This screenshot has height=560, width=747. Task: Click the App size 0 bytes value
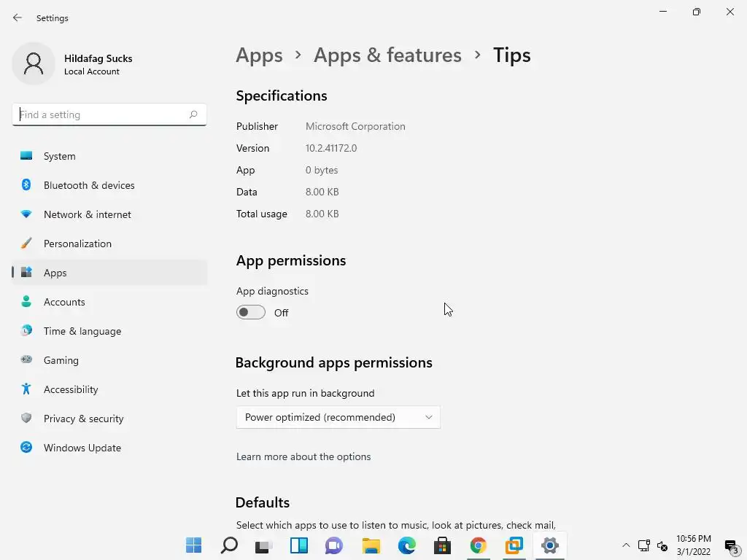click(322, 170)
